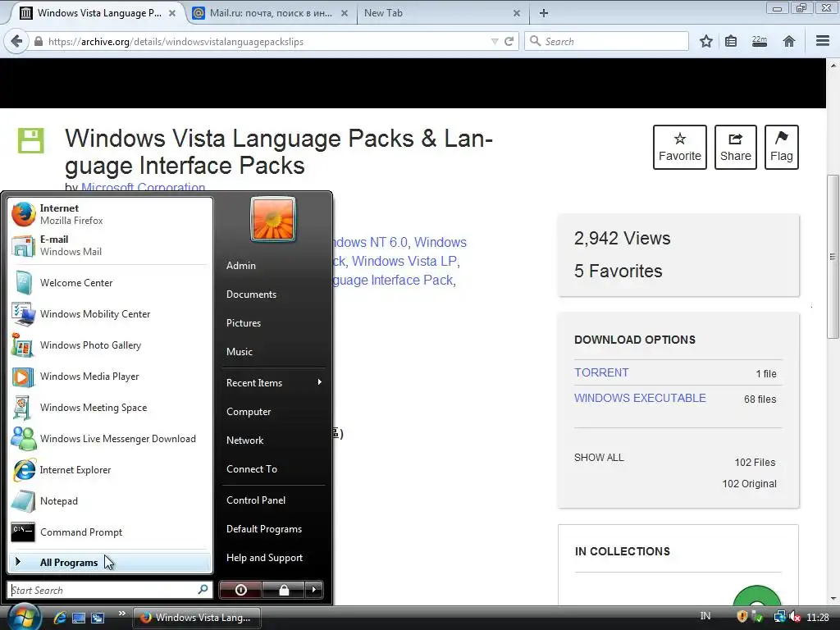
Task: Expand All Programs list
Action: (110, 563)
